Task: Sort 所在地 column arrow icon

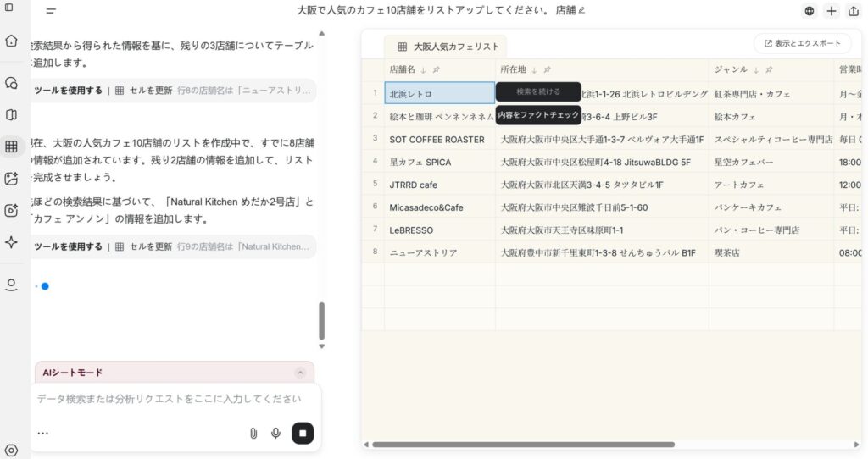Action: coord(534,70)
